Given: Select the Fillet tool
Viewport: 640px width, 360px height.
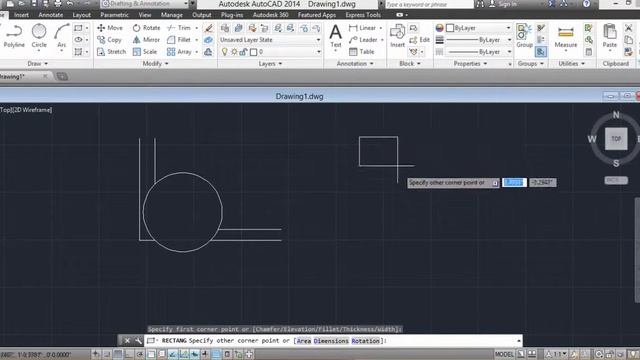Looking at the screenshot, I should tap(179, 40).
